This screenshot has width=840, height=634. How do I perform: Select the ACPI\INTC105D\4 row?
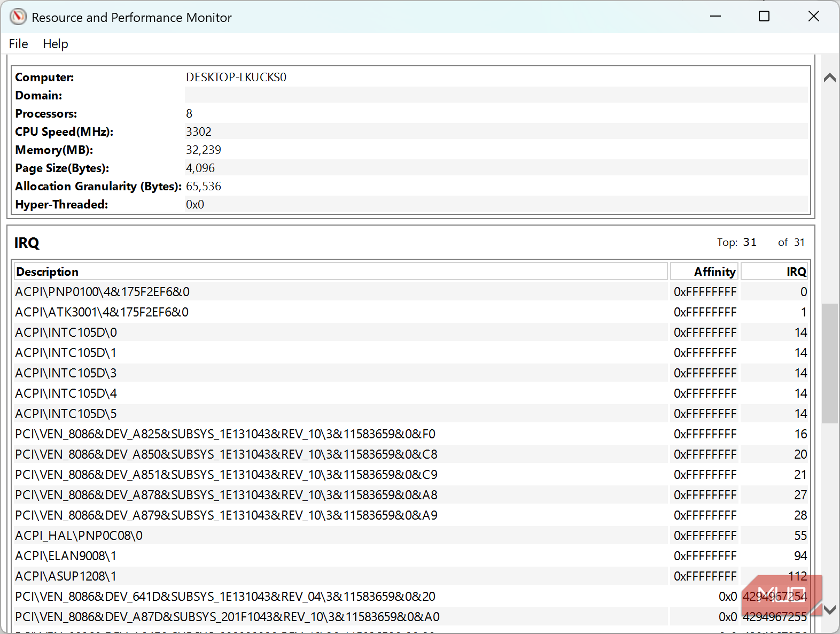(x=411, y=393)
